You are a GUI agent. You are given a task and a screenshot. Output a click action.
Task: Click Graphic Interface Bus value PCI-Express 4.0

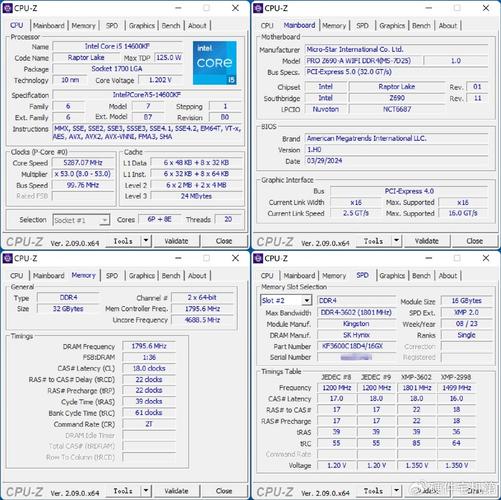coord(409,191)
